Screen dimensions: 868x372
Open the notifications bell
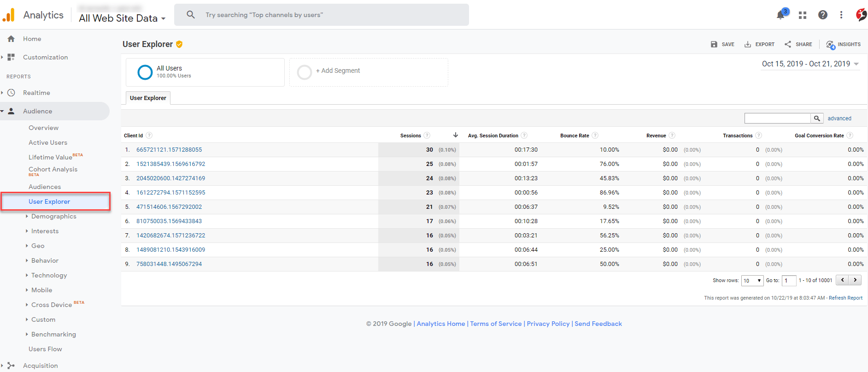pyautogui.click(x=780, y=15)
